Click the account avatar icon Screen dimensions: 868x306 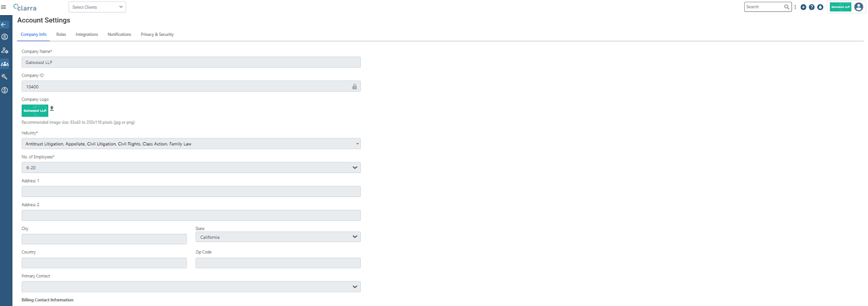pos(859,7)
